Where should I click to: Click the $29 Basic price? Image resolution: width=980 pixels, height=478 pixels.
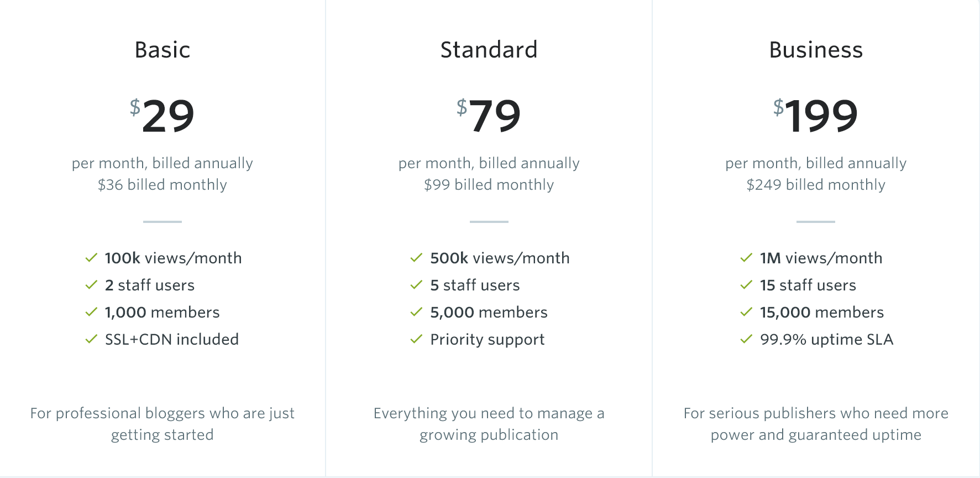[x=163, y=116]
